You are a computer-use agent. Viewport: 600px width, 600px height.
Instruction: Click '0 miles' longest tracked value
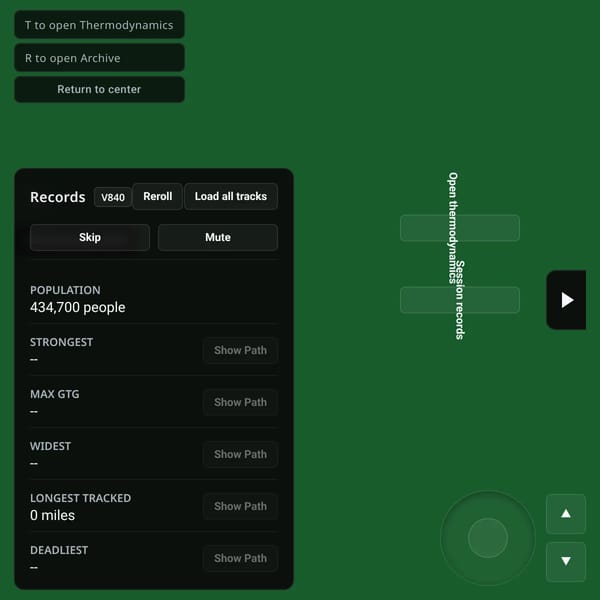(52, 515)
